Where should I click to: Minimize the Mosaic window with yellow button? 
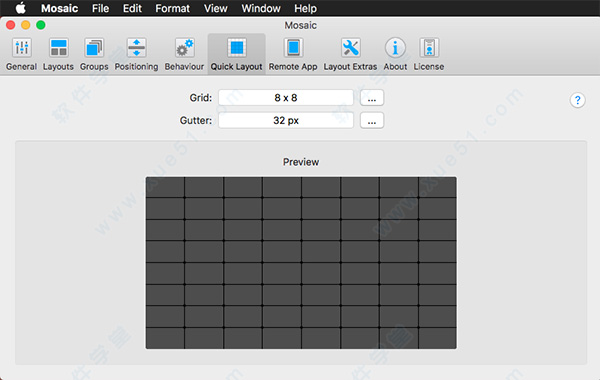[26, 25]
